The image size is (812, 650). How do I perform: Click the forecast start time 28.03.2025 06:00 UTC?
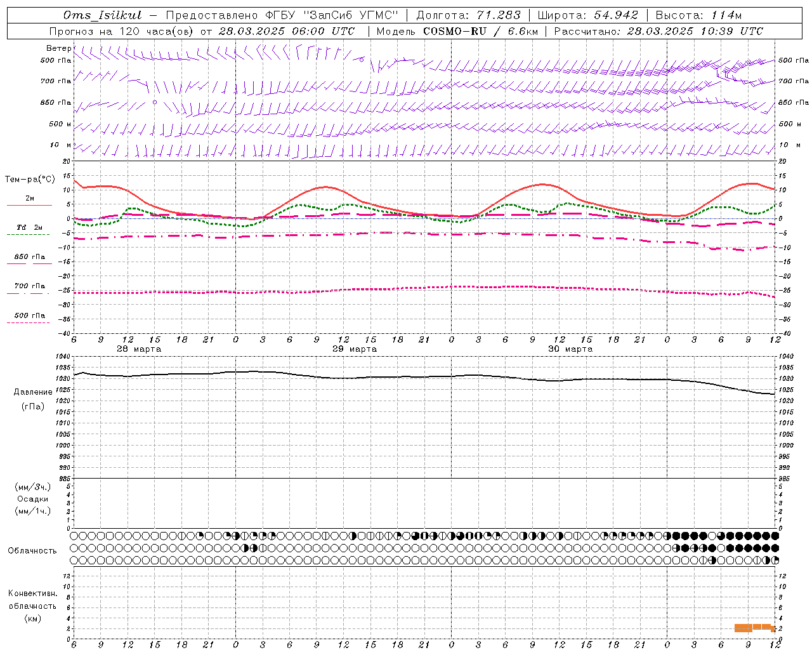pos(286,31)
